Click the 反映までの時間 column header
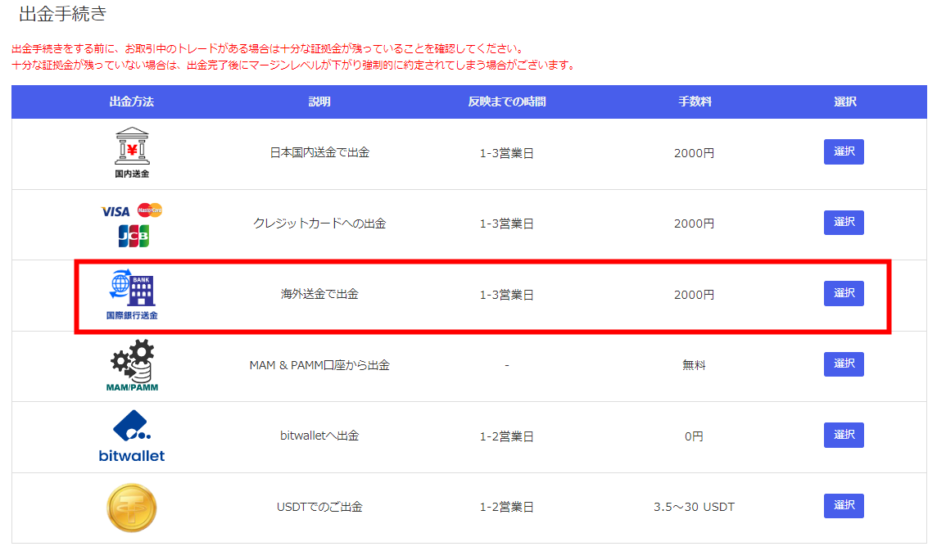This screenshot has width=937, height=560. 507,102
